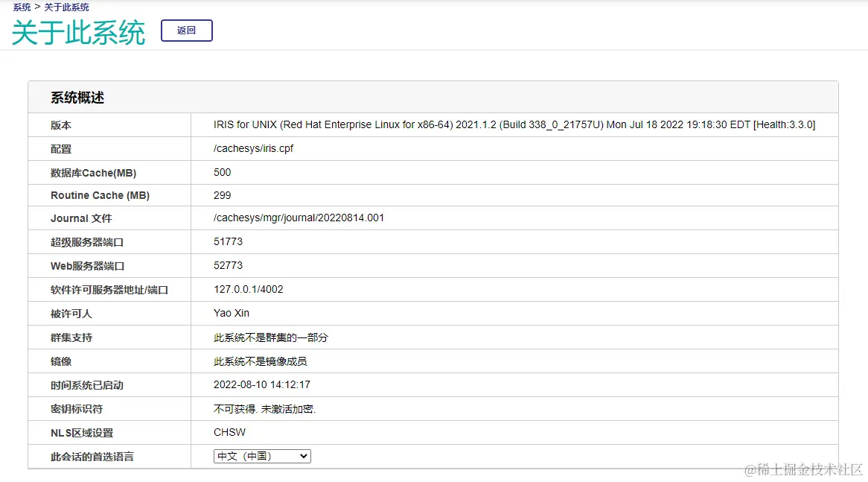Click the 此系统不是群集的一部分 text
Viewport: 868px width, 482px height.
pos(271,337)
